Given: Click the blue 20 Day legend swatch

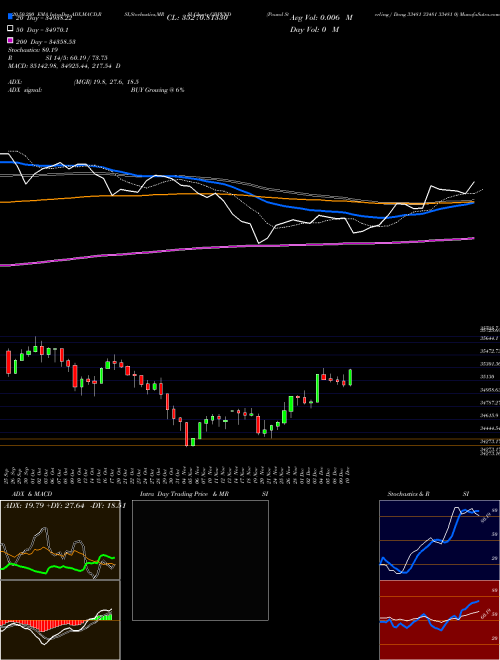Looking at the screenshot, I should coord(10,16).
